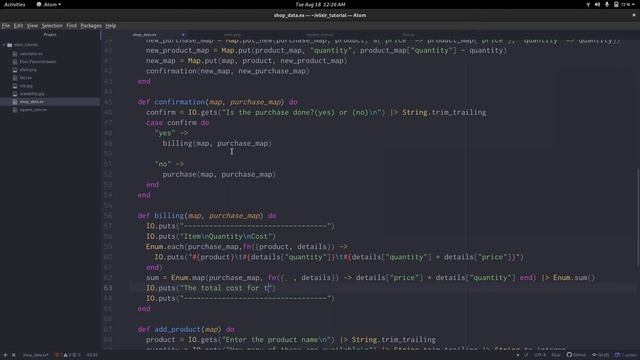Viewport: 640px width, 360px height.
Task: Open the Selection menu
Action: [x=52, y=26]
